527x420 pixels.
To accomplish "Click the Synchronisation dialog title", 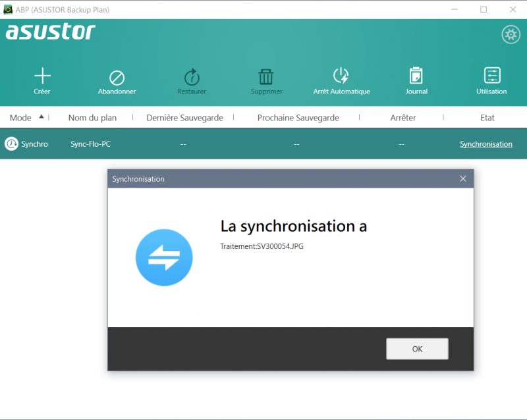I will pos(138,179).
